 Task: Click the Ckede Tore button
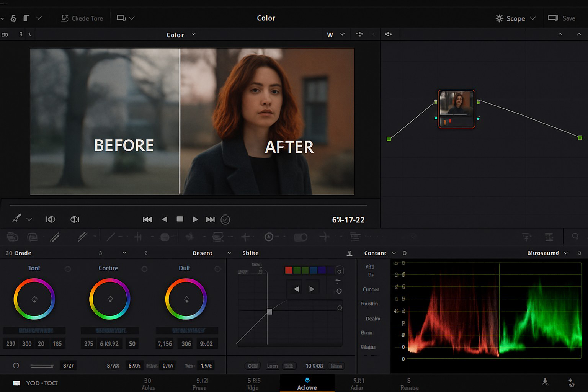pyautogui.click(x=82, y=18)
